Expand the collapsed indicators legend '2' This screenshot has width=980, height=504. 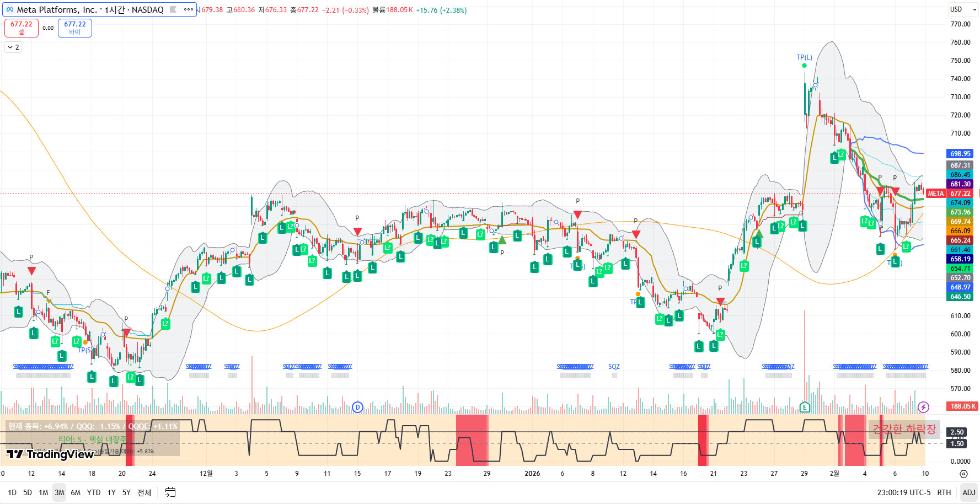tap(13, 47)
